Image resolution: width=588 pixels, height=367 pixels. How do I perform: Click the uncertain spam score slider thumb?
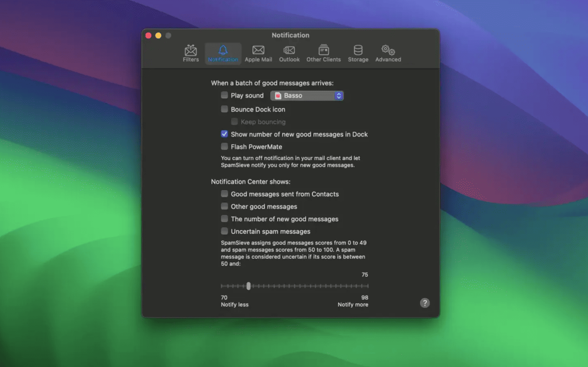248,286
